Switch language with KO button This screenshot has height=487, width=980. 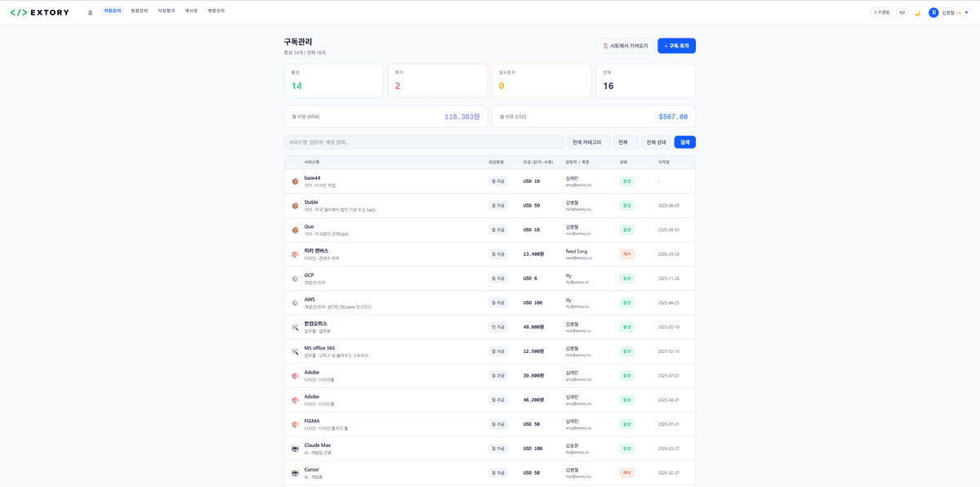point(902,12)
